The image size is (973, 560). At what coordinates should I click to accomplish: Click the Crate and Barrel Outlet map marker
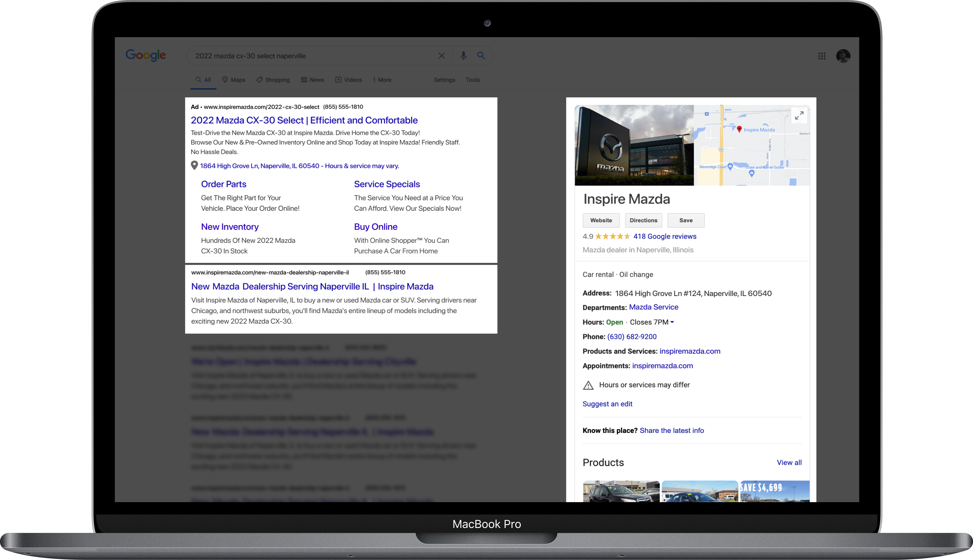[x=751, y=173]
